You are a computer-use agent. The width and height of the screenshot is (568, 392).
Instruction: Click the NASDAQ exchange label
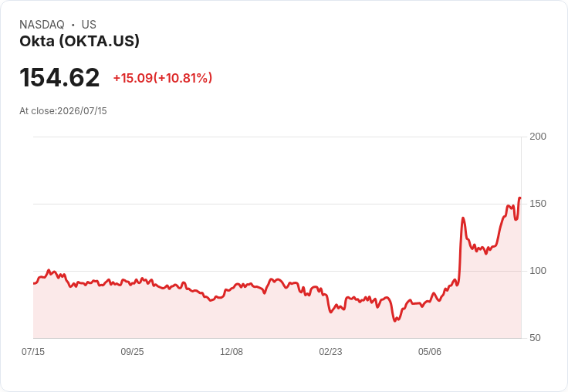[x=42, y=25]
